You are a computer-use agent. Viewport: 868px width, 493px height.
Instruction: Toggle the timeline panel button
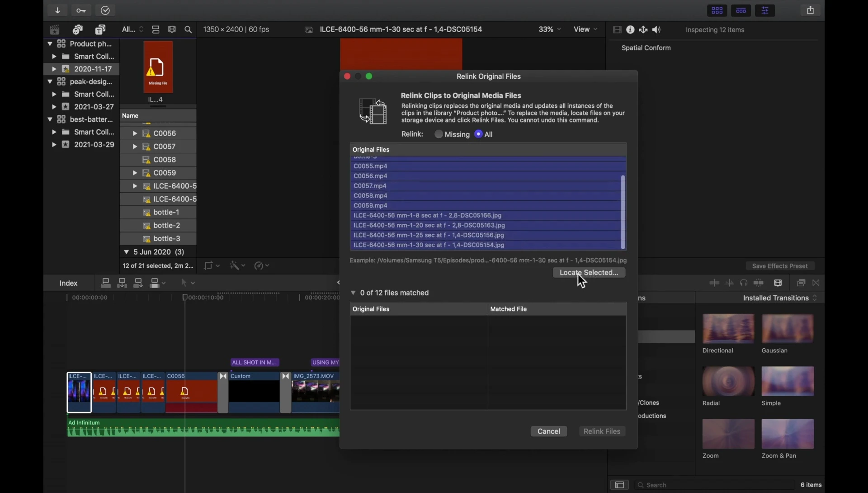(741, 10)
